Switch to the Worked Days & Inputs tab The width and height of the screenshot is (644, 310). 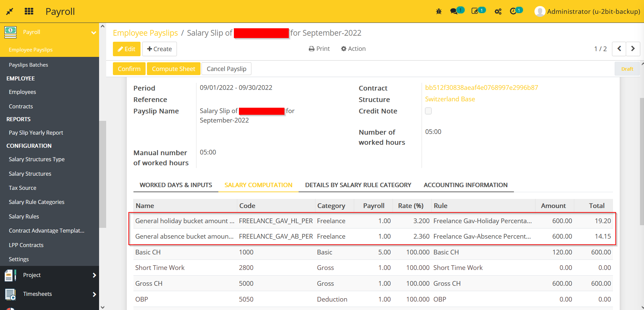point(176,185)
